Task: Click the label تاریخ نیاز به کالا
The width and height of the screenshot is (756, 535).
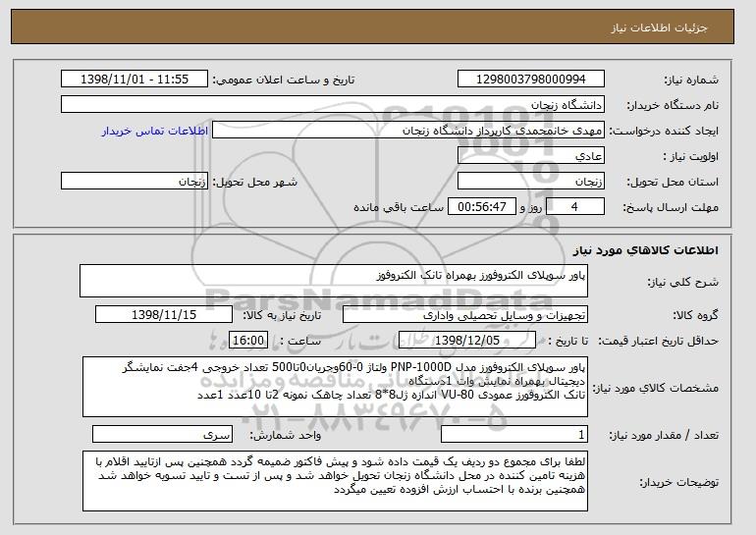Action: [x=282, y=316]
